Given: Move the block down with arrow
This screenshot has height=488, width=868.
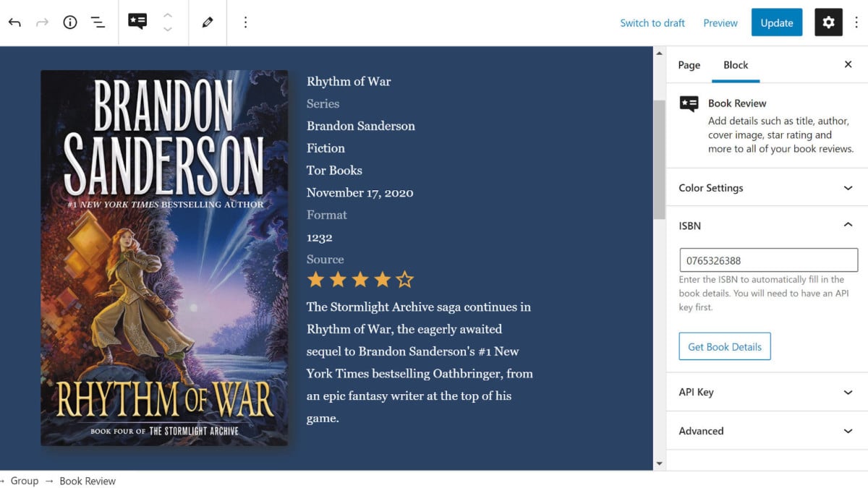Looking at the screenshot, I should pyautogui.click(x=168, y=30).
